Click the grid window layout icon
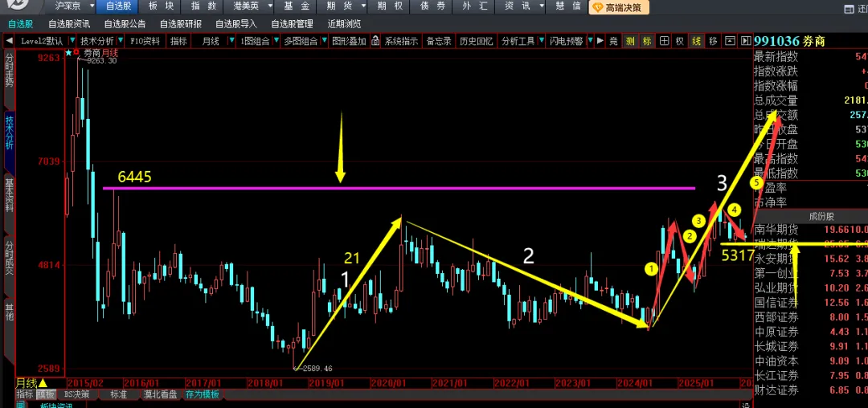Viewport: 868px width, 408px height. (x=663, y=41)
